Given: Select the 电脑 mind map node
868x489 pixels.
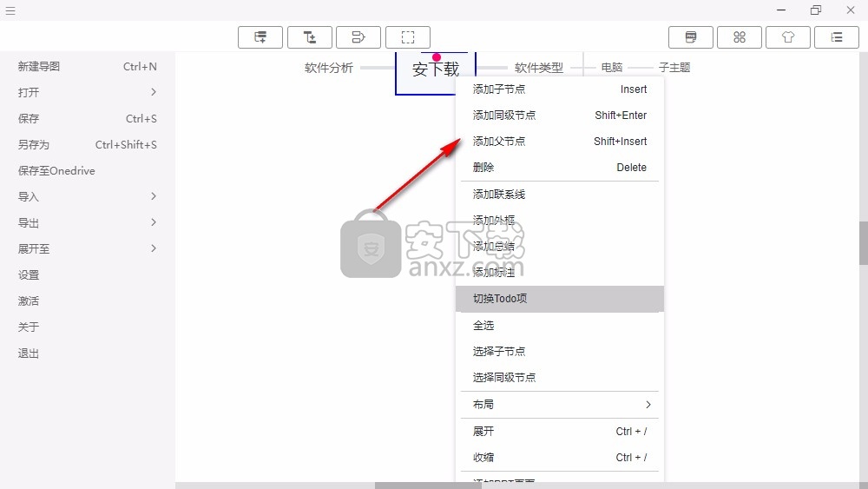Looking at the screenshot, I should 612,68.
